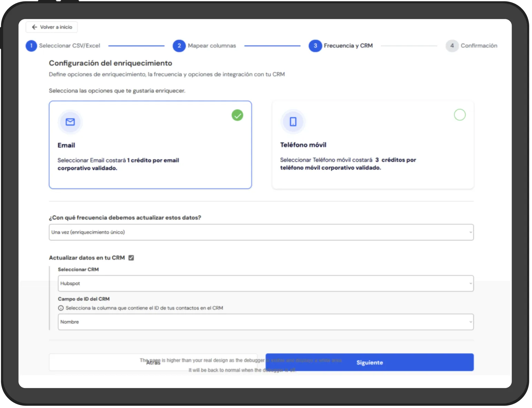532x408 pixels.
Task: Click the Campo de ID del CRM label
Action: click(84, 299)
